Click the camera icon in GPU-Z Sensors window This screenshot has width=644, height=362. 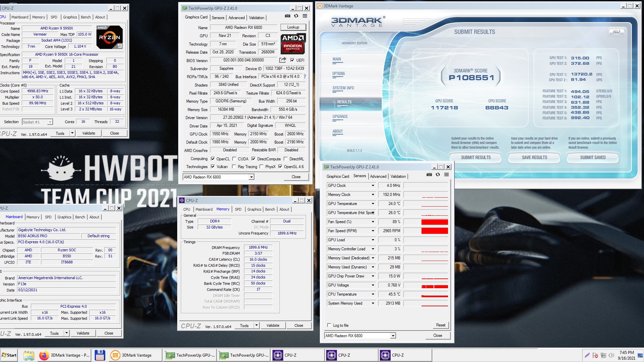click(429, 174)
